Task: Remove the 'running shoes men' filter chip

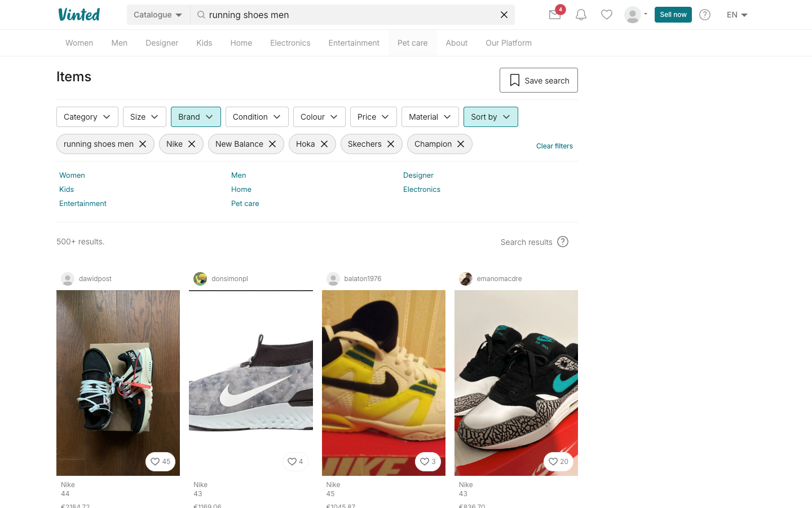Action: tap(143, 144)
